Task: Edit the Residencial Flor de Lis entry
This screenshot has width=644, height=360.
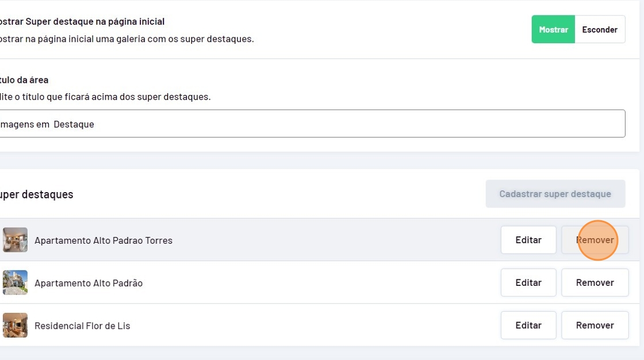Action: (528, 325)
